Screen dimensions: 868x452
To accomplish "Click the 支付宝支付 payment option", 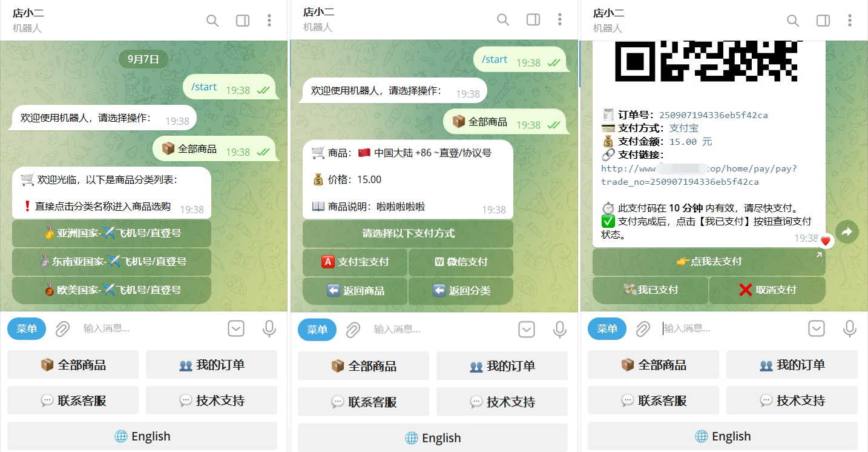I will [355, 262].
